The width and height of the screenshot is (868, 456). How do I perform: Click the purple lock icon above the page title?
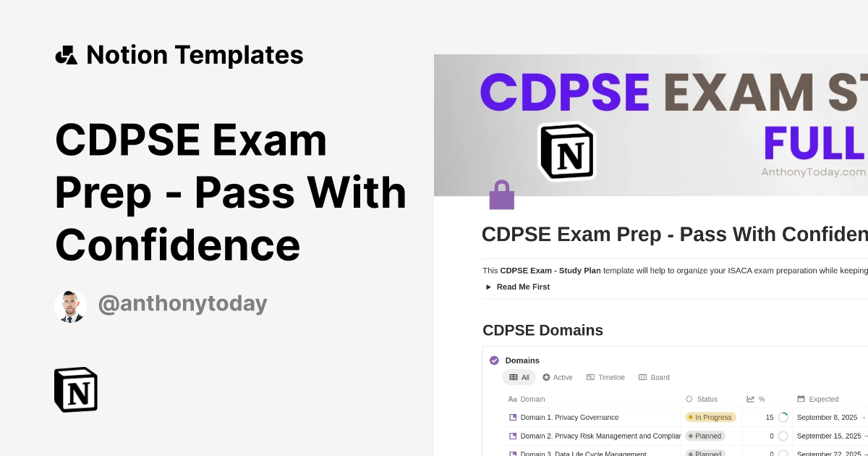pyautogui.click(x=502, y=194)
